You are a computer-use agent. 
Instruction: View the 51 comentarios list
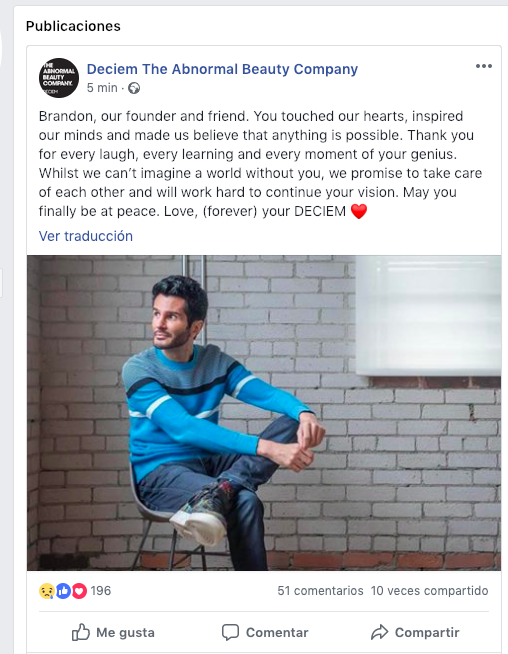pyautogui.click(x=320, y=591)
